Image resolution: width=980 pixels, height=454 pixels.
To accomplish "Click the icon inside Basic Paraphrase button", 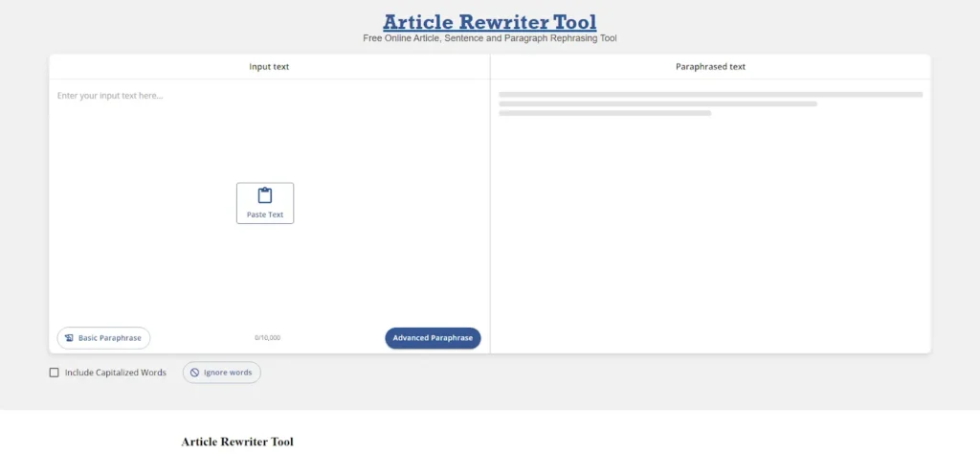I will click(x=69, y=338).
